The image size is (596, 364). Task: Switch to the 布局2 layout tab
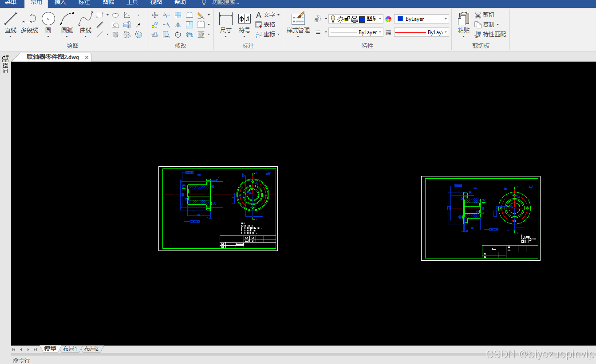(x=91, y=349)
